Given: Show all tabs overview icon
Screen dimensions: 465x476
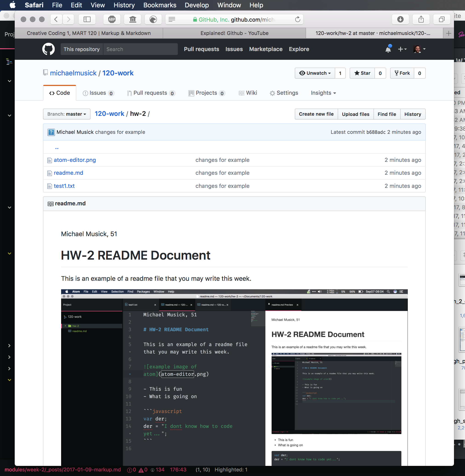Looking at the screenshot, I should (442, 19).
